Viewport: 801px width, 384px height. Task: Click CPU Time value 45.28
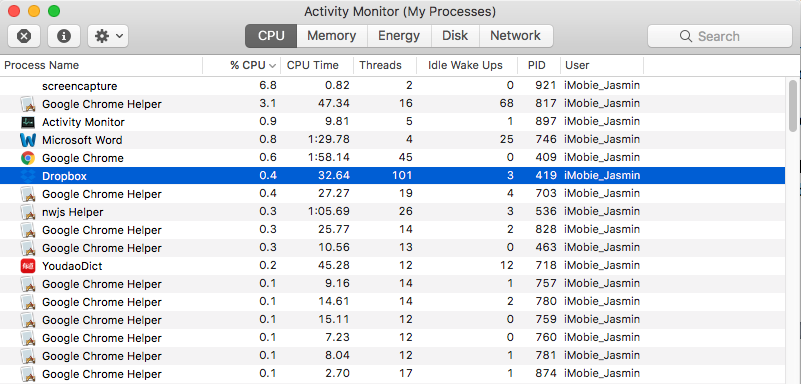[x=333, y=266]
